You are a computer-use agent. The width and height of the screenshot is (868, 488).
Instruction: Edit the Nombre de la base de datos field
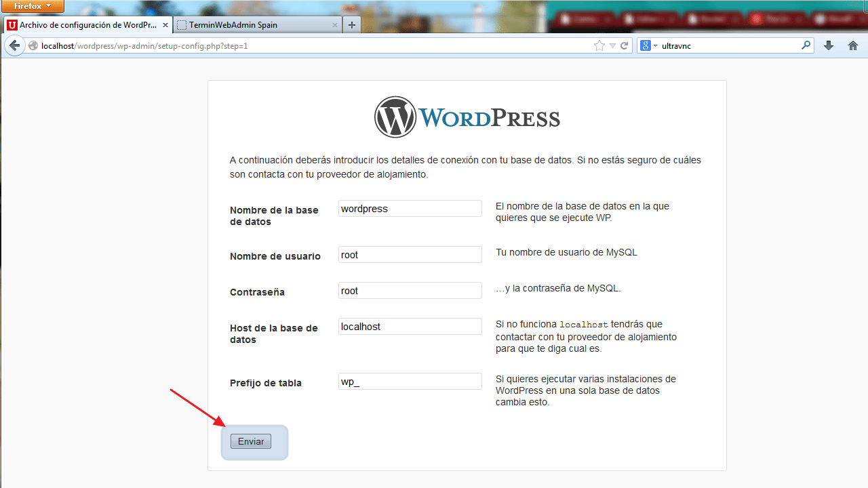pyautogui.click(x=410, y=209)
